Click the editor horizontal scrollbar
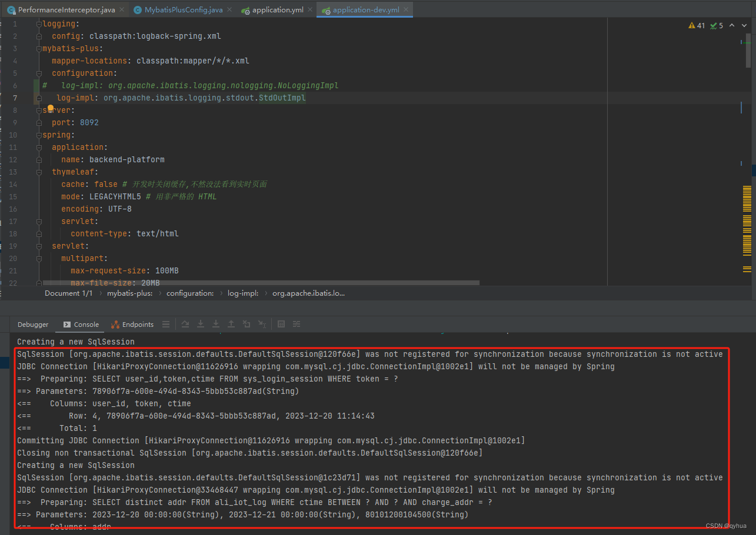This screenshot has height=535, width=756. click(x=261, y=283)
